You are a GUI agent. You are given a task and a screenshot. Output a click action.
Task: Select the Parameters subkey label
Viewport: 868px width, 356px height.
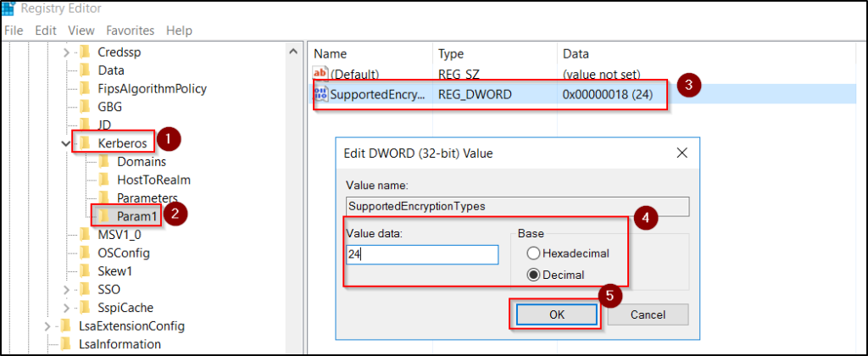[x=147, y=197]
